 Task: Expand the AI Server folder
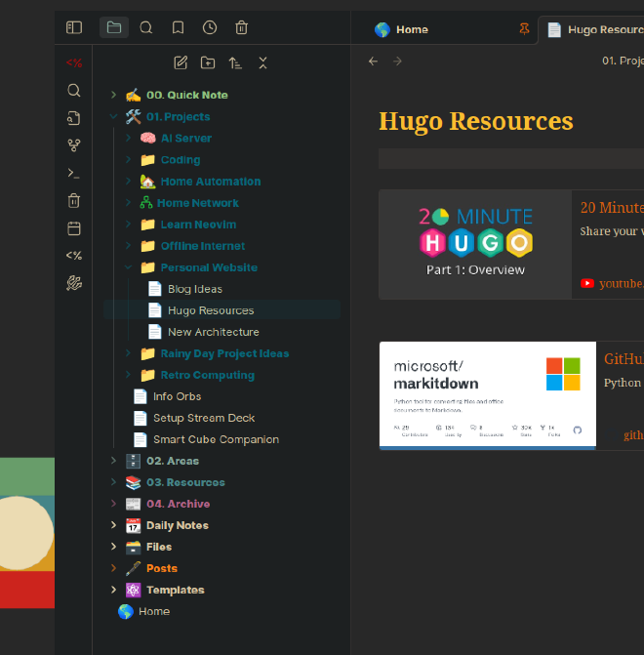point(128,138)
